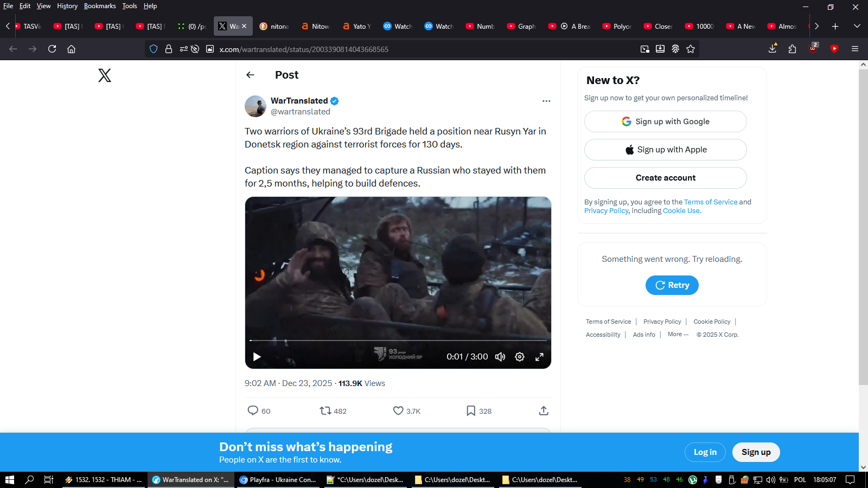Viewport: 868px width, 488px height.
Task: Click the Retry button
Action: click(672, 285)
